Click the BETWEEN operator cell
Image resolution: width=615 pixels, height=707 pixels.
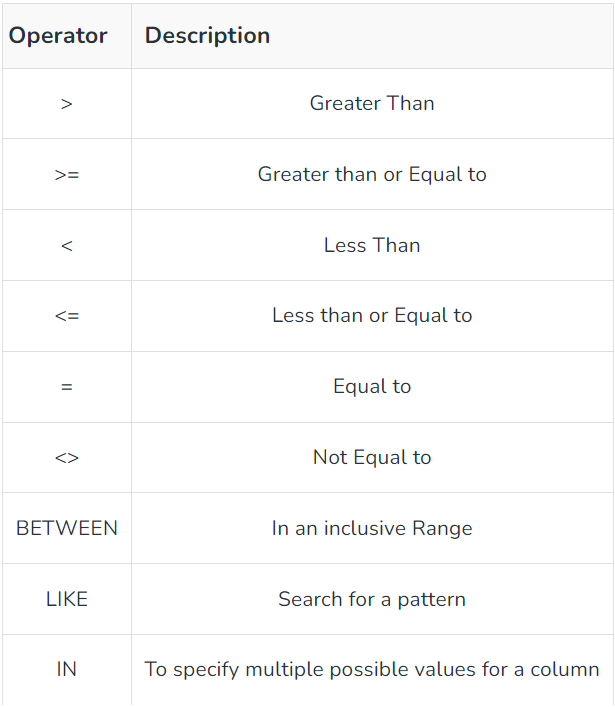tap(67, 528)
